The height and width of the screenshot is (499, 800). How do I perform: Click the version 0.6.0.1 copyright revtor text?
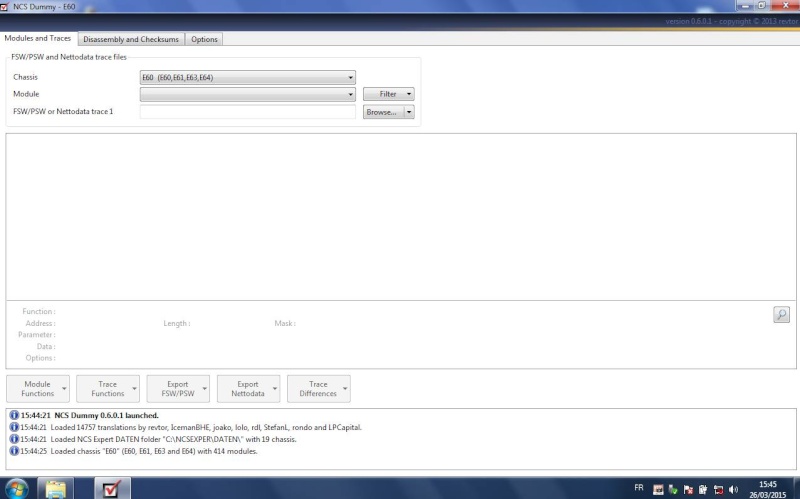point(731,21)
